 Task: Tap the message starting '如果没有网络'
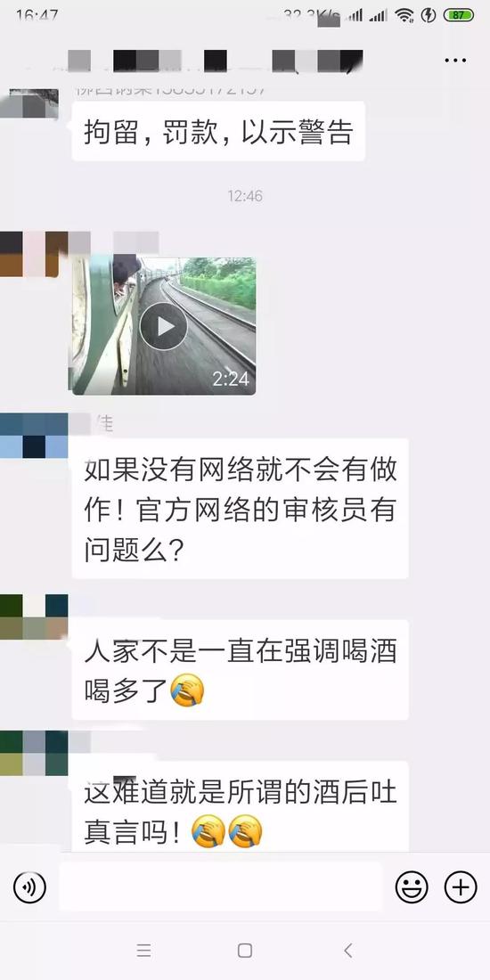[x=240, y=508]
